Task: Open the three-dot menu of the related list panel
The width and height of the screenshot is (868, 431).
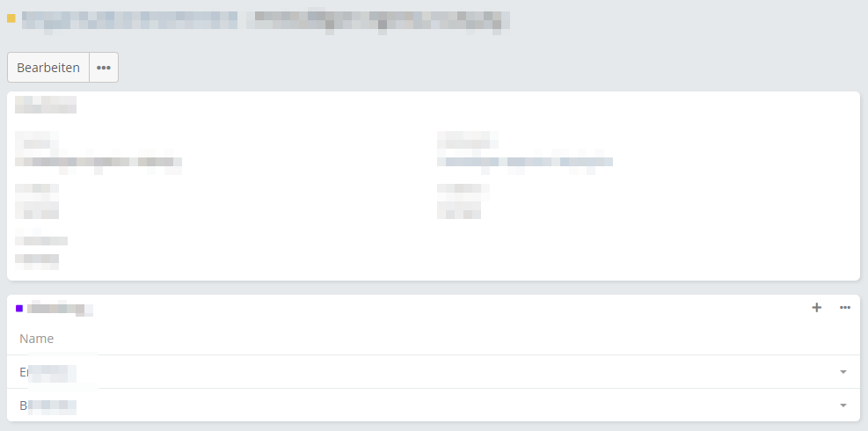Action: click(845, 308)
